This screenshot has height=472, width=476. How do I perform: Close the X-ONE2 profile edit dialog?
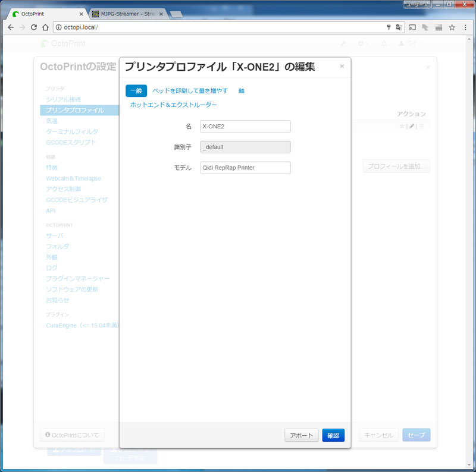(x=342, y=66)
